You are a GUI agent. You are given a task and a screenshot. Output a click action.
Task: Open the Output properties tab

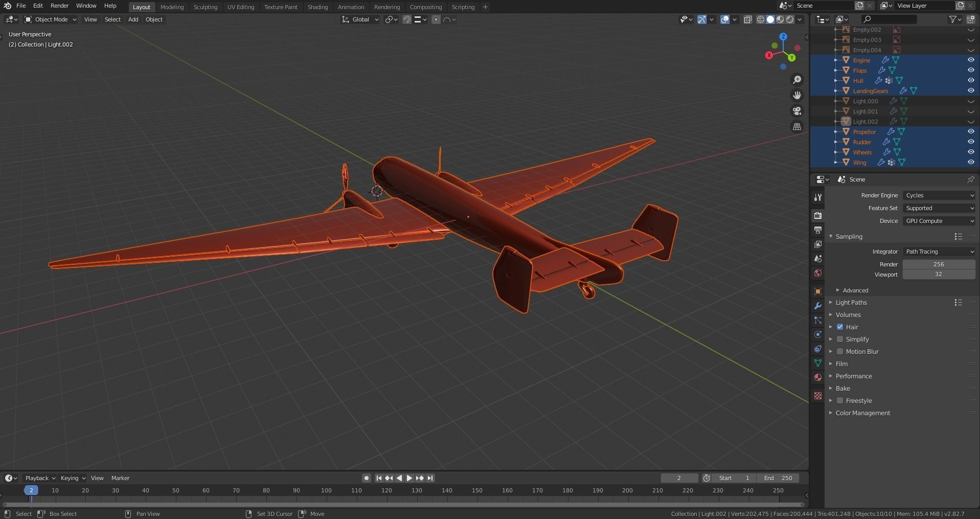(x=818, y=230)
